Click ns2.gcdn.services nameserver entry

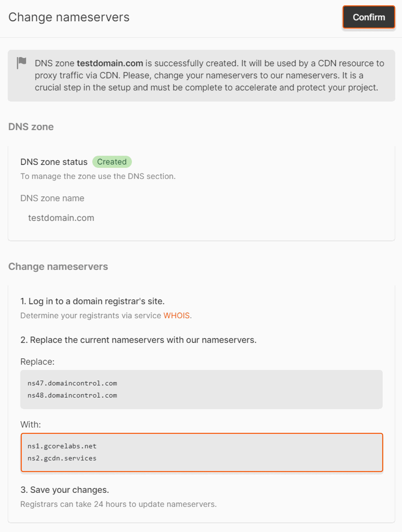pos(62,458)
